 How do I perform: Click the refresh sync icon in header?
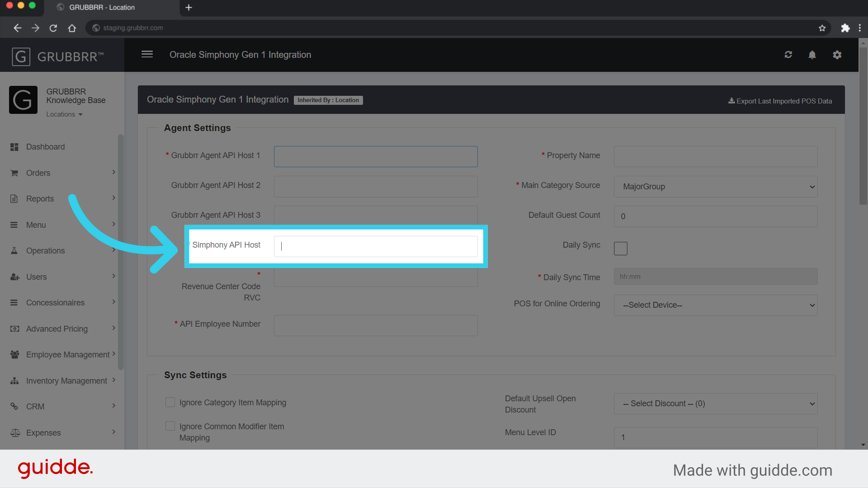(788, 55)
